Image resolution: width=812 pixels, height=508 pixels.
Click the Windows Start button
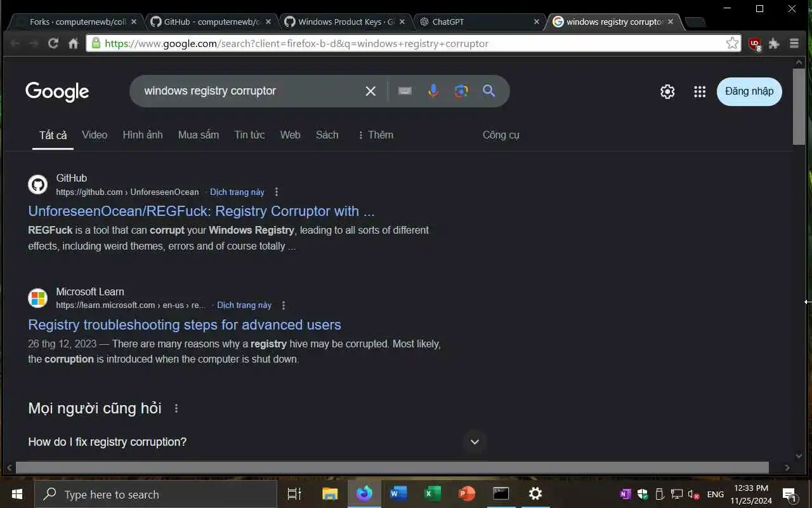[17, 494]
